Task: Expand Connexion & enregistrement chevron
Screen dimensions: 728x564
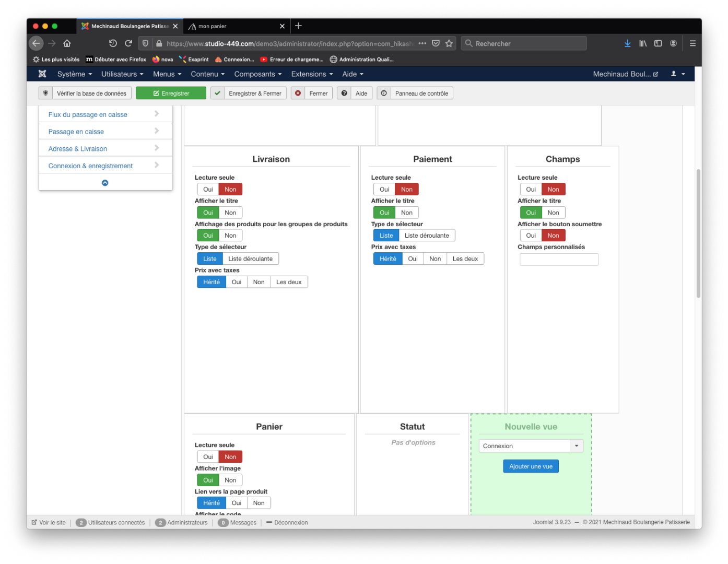Action: pos(157,165)
